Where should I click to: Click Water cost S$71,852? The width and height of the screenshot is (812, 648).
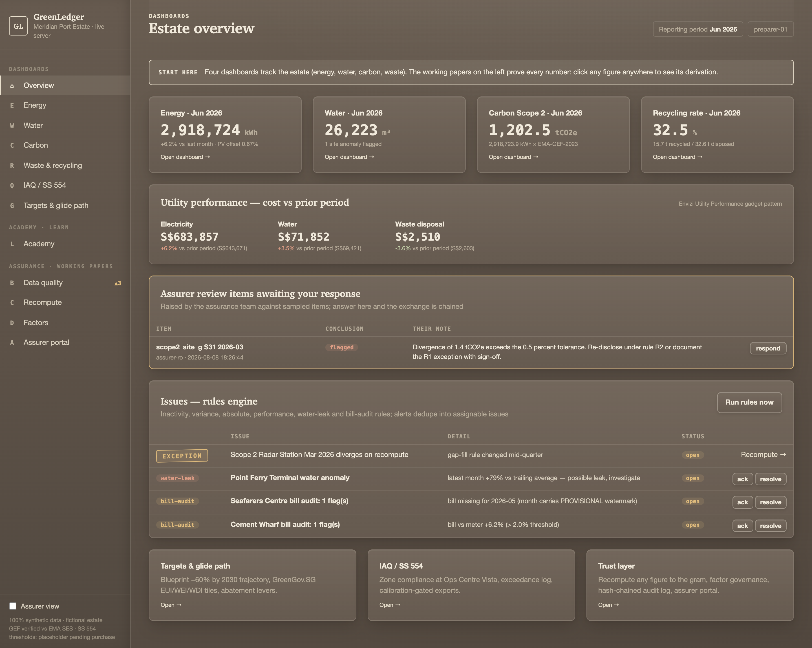click(x=303, y=237)
